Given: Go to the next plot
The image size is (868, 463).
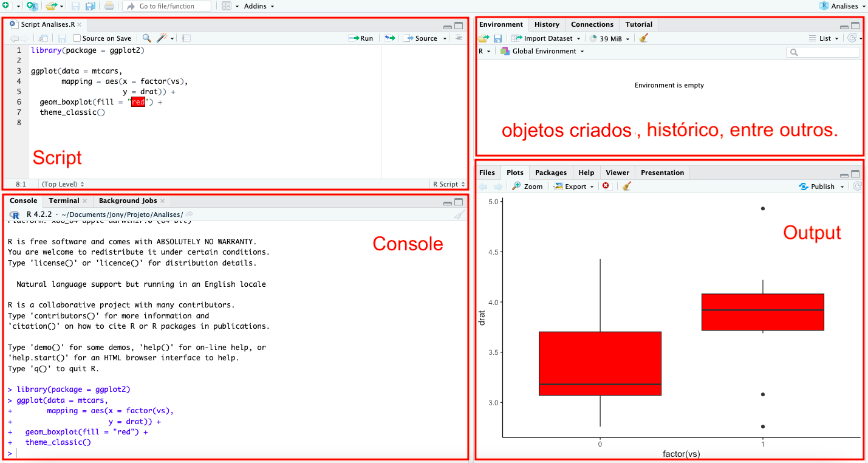Looking at the screenshot, I should (498, 187).
